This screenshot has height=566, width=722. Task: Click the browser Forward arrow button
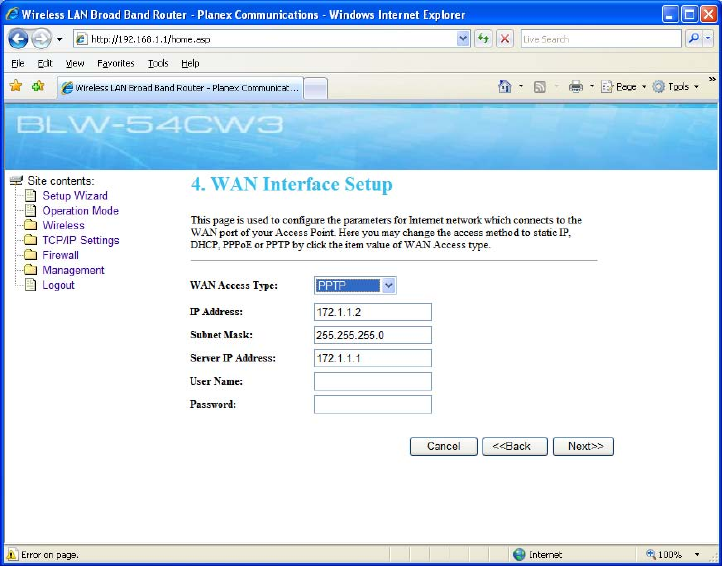pos(42,39)
